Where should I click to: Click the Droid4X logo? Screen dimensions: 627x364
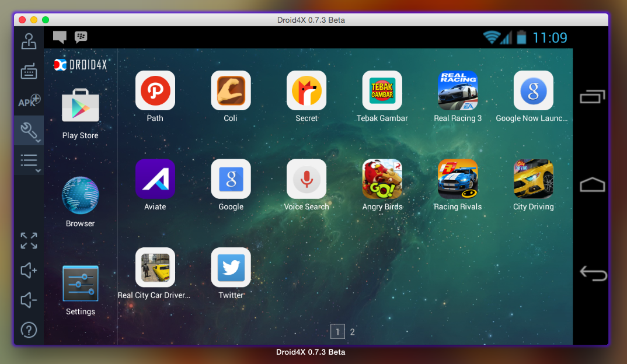(81, 65)
